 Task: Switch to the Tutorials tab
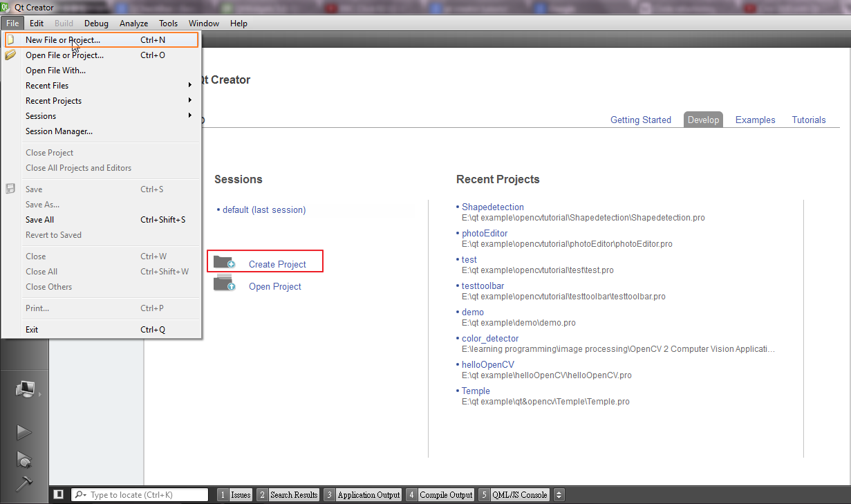click(809, 120)
